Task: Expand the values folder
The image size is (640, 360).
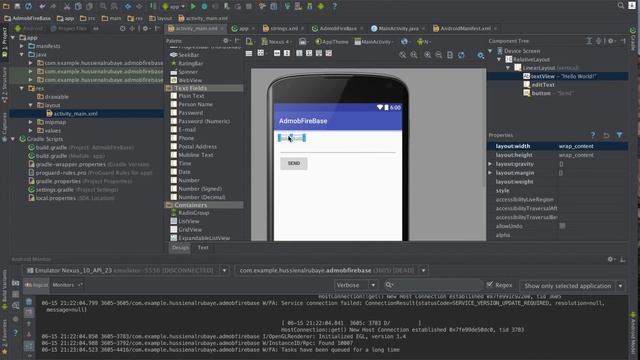Action: point(31,131)
